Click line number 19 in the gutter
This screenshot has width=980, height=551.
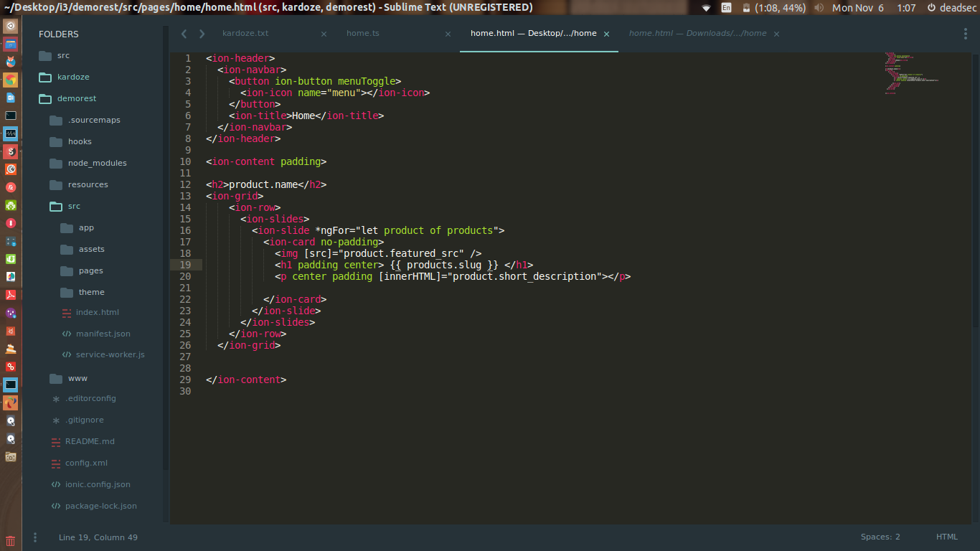pyautogui.click(x=185, y=265)
